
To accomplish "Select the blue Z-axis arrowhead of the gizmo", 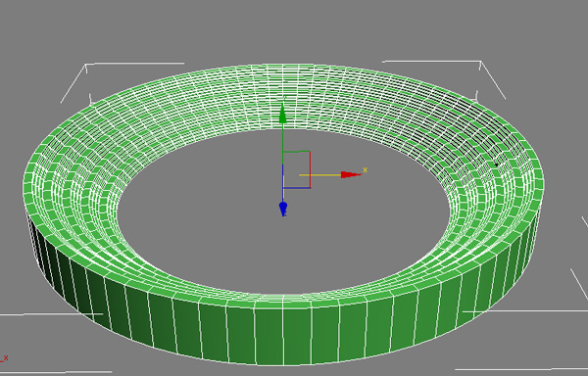I will click(283, 209).
